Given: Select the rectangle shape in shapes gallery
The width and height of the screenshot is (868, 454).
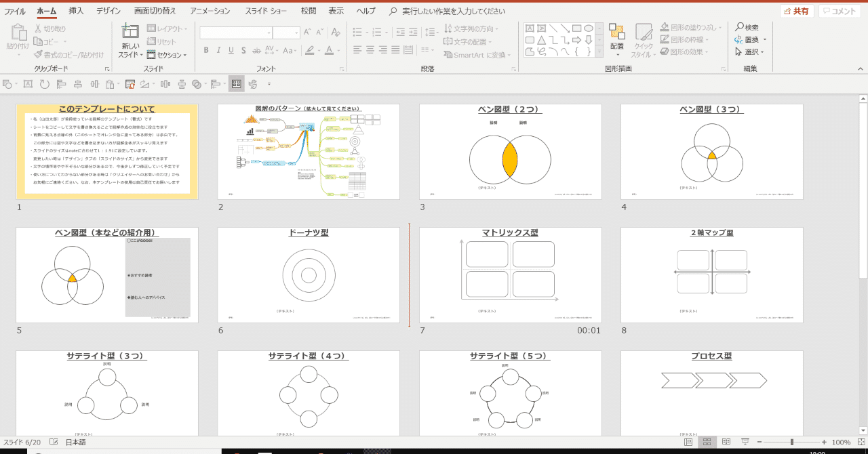Looking at the screenshot, I should [x=576, y=28].
